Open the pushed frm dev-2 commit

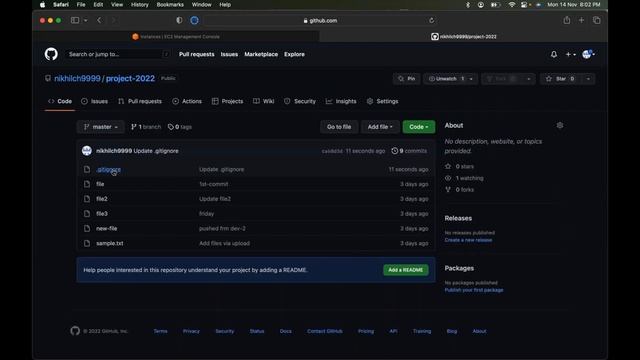click(x=222, y=229)
